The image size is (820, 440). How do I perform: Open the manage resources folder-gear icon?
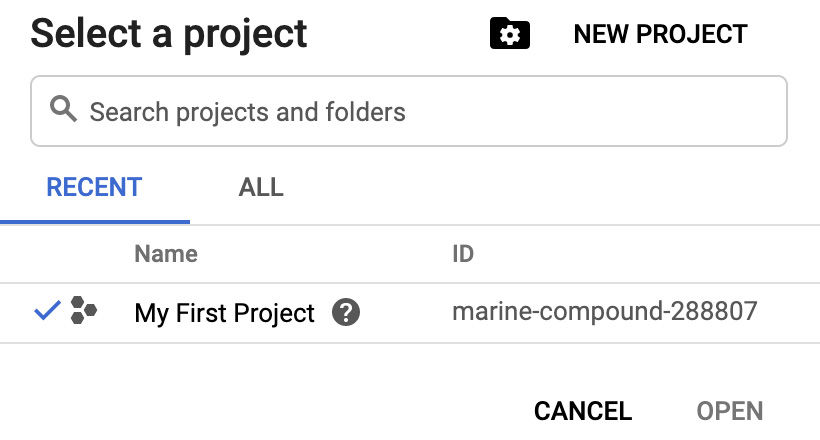point(510,34)
